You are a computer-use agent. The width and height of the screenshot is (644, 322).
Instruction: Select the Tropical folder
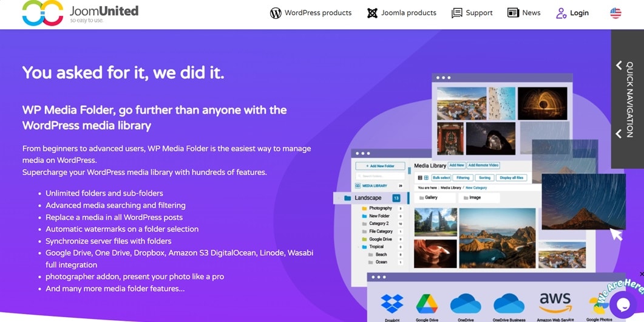(x=376, y=247)
